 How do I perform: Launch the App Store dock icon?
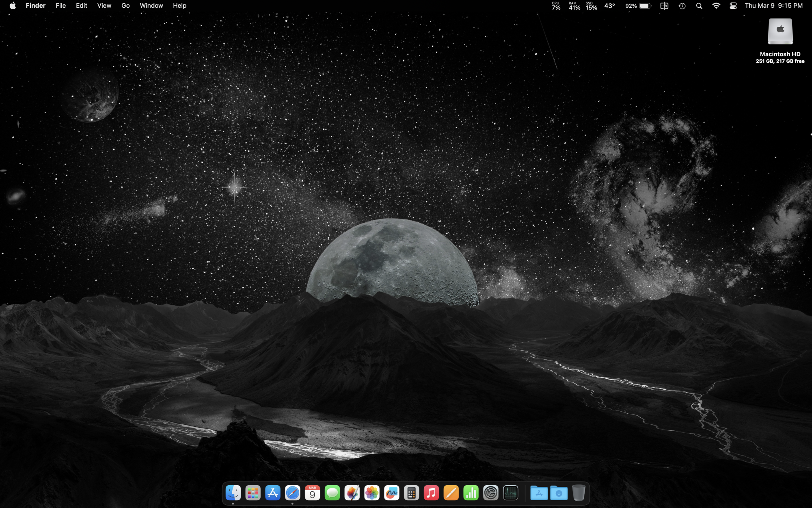click(x=273, y=493)
